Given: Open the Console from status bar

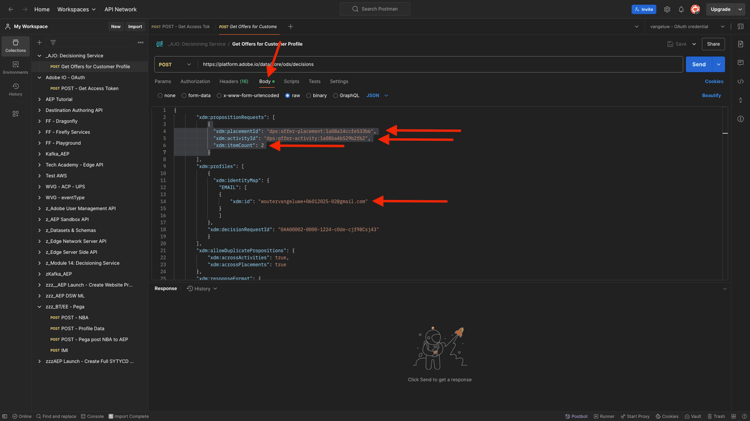Looking at the screenshot, I should (x=92, y=416).
